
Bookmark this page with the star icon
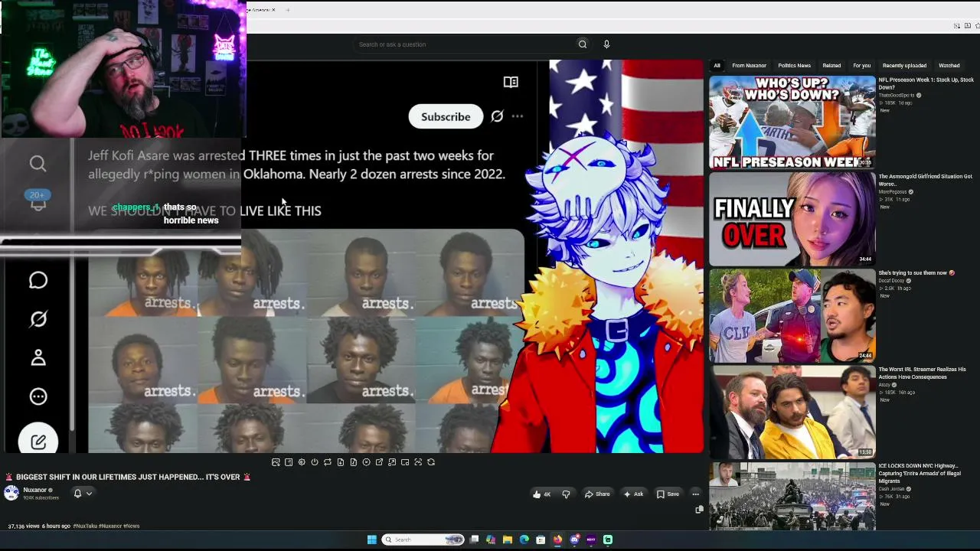tap(977, 26)
